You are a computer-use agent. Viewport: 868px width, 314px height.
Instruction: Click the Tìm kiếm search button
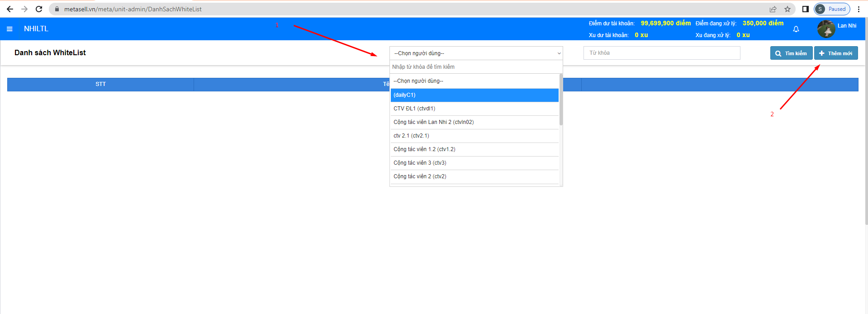click(x=791, y=53)
